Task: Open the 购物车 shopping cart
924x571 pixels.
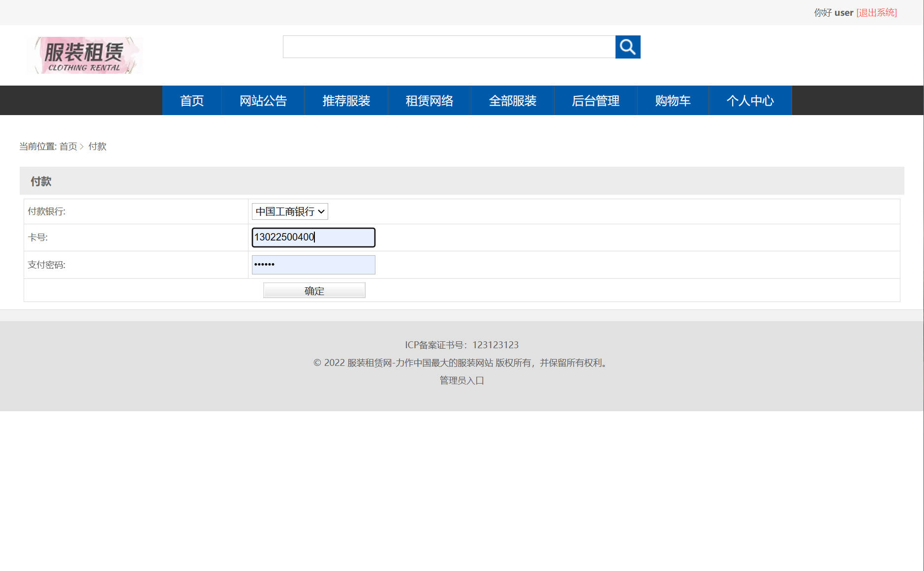Action: point(672,100)
